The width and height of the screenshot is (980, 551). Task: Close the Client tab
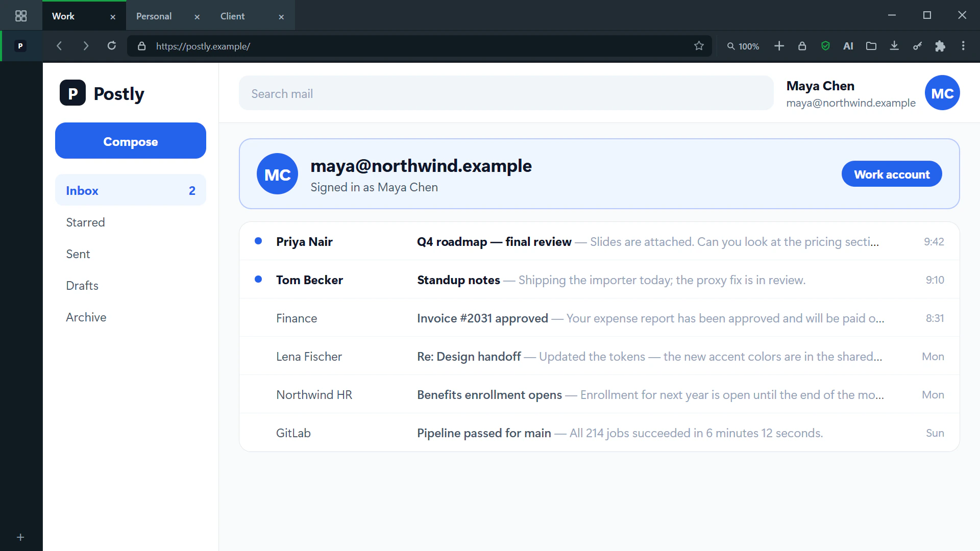281,17
